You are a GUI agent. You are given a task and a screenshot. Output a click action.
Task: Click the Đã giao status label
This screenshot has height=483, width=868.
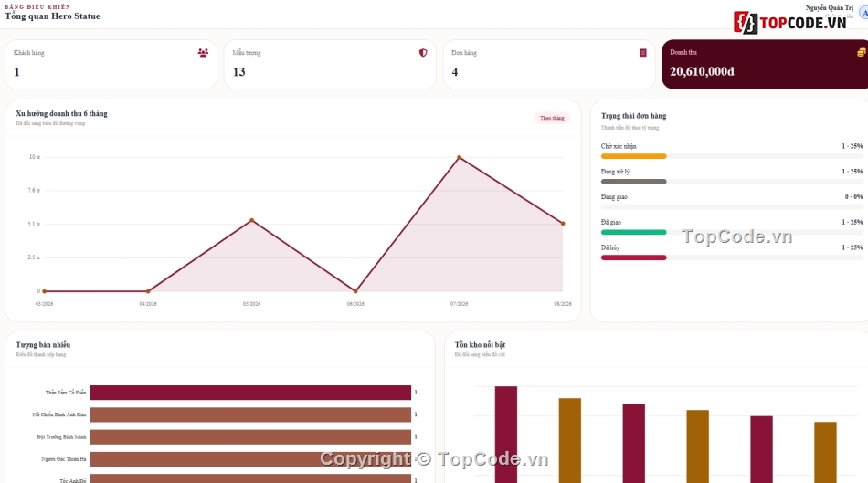[x=611, y=222]
